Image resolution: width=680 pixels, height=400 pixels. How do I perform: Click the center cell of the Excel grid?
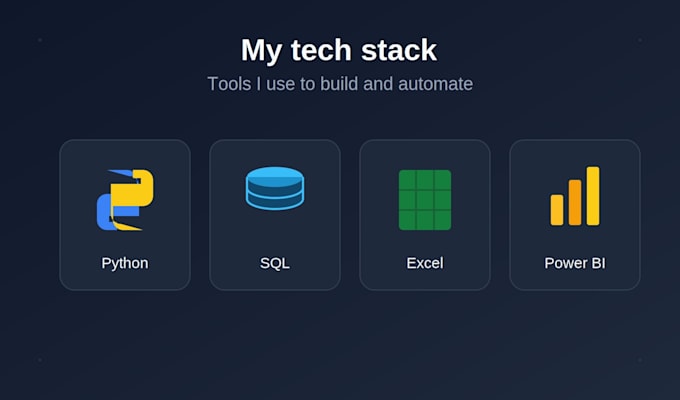[425, 200]
